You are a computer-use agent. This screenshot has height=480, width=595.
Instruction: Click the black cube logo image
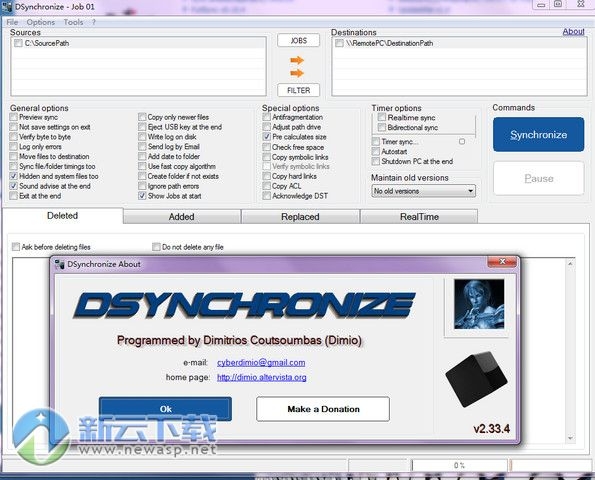point(476,379)
